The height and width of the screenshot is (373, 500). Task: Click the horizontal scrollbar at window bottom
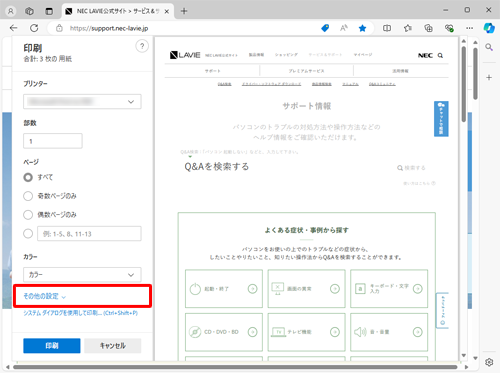(x=235, y=367)
